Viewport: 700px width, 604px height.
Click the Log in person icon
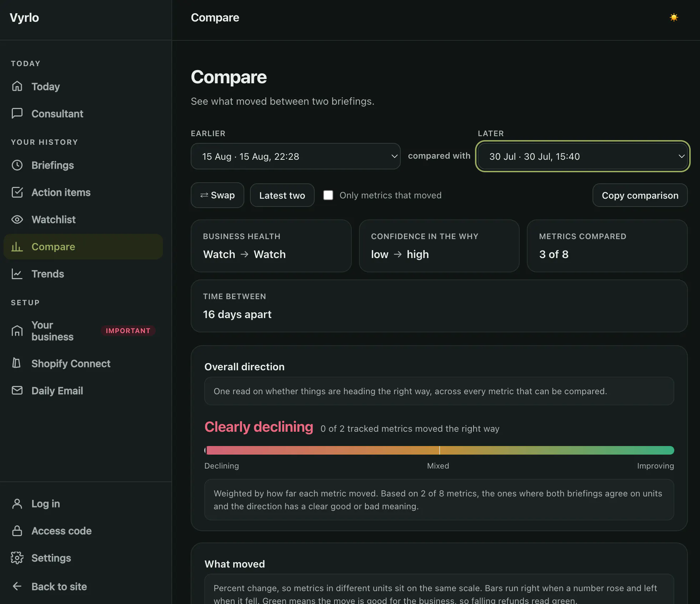point(17,504)
